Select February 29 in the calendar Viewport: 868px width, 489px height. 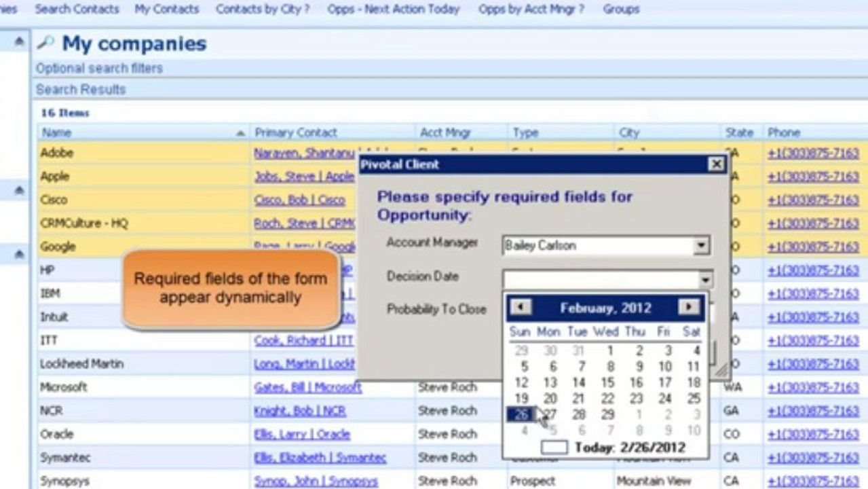click(x=607, y=414)
